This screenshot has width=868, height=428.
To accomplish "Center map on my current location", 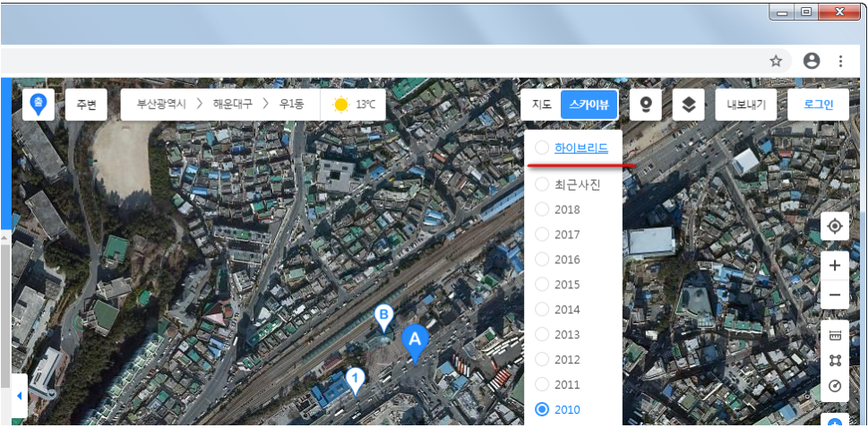I will click(x=835, y=226).
